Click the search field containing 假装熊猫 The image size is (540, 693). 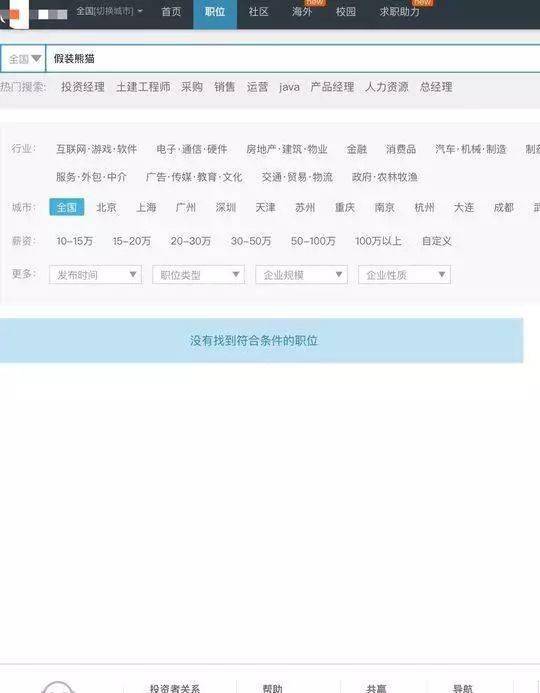tap(293, 58)
